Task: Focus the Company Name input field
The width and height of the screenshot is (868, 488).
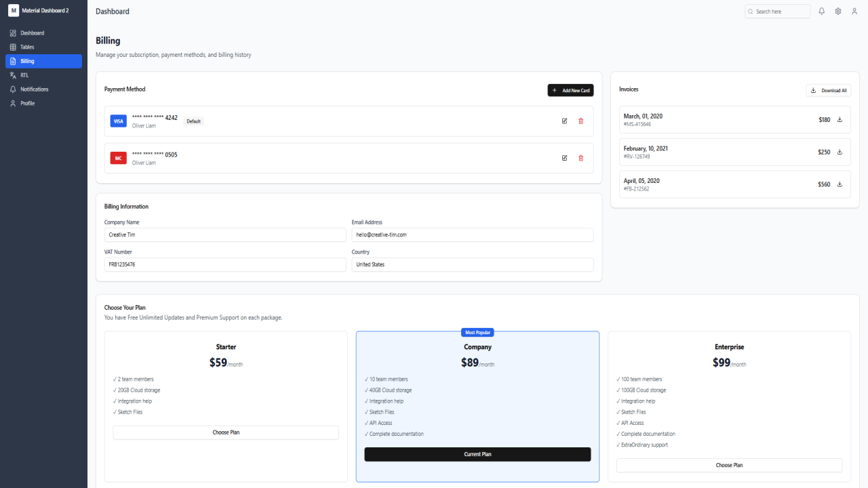Action: (x=225, y=235)
